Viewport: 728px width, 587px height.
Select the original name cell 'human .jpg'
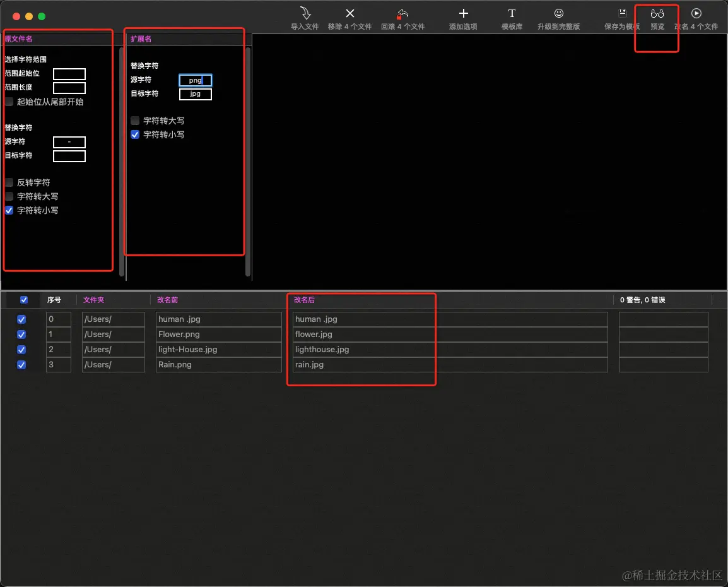point(219,319)
